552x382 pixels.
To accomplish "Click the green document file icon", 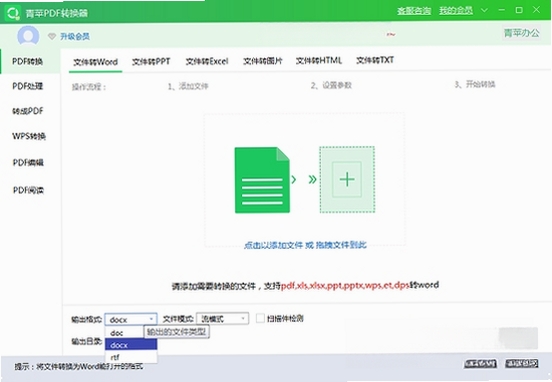I will tap(262, 180).
